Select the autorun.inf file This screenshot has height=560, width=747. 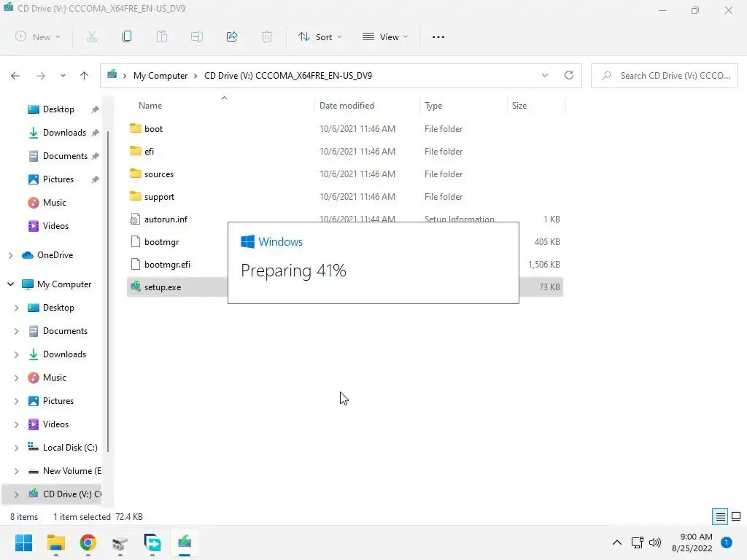[x=166, y=219]
